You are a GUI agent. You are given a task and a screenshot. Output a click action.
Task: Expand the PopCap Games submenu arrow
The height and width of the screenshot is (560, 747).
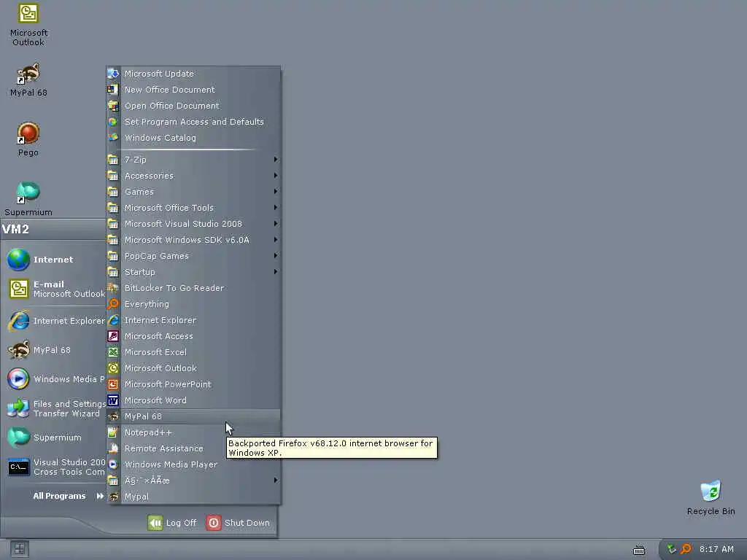275,256
